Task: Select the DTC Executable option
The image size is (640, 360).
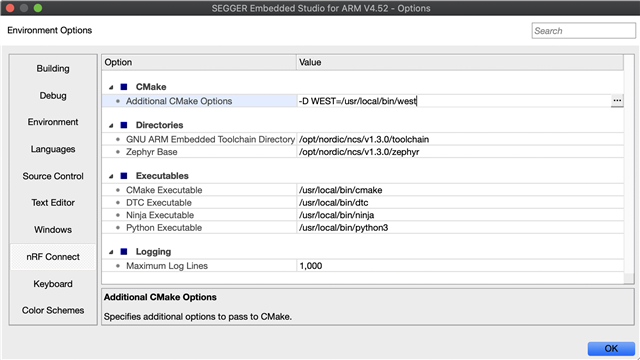Action: [x=158, y=202]
